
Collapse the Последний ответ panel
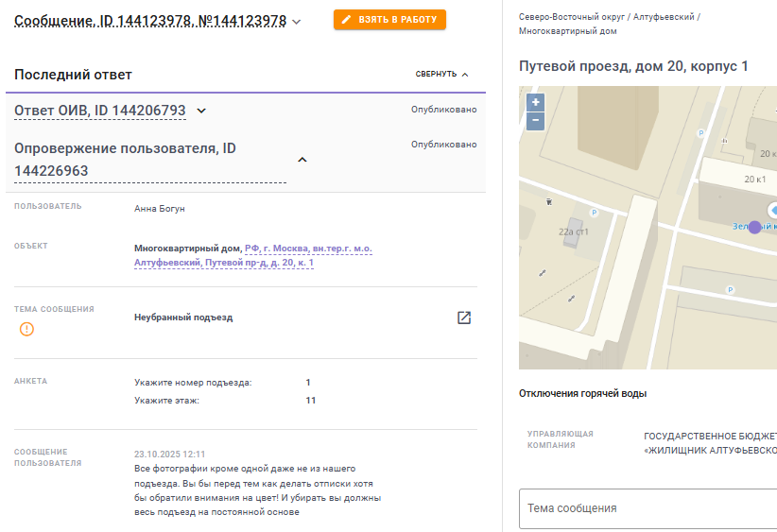click(441, 74)
